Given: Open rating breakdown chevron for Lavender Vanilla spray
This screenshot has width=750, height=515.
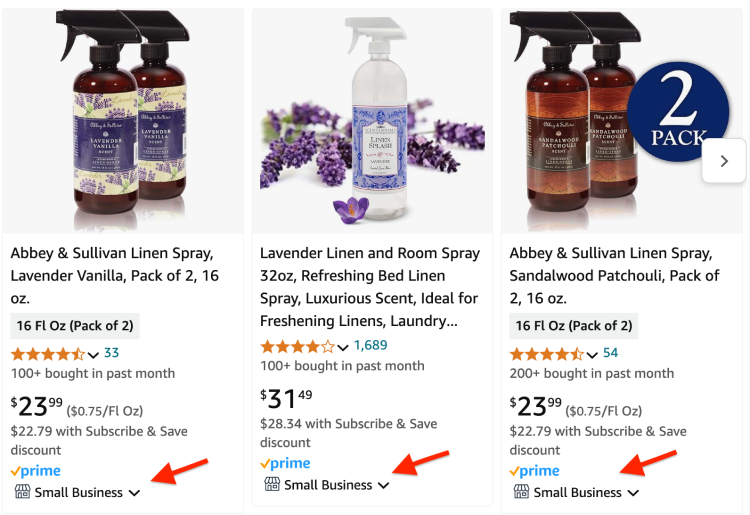Looking at the screenshot, I should pos(93,354).
